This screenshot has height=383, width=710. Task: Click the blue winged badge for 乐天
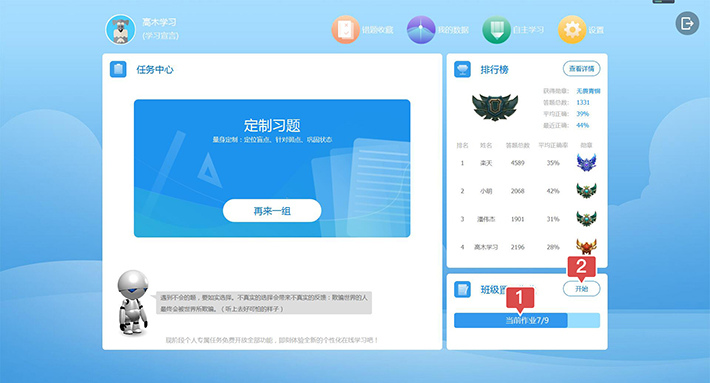[586, 163]
